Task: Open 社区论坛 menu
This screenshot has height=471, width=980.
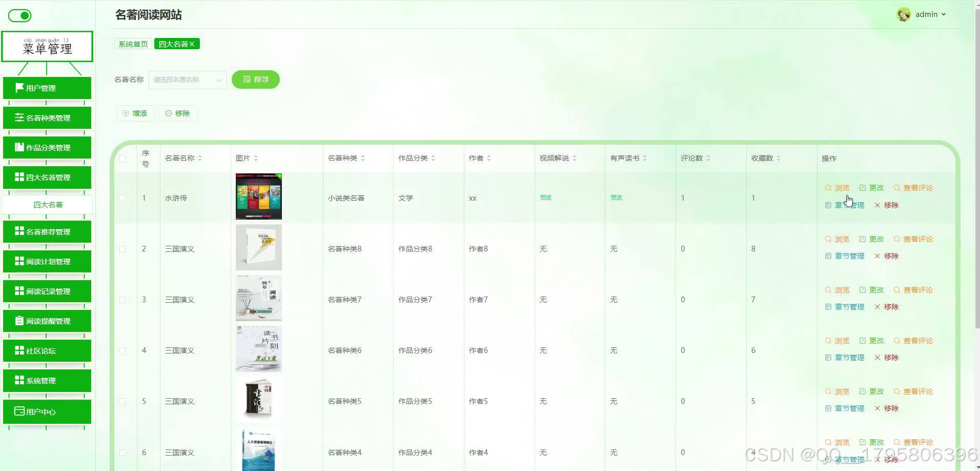Action: 47,350
